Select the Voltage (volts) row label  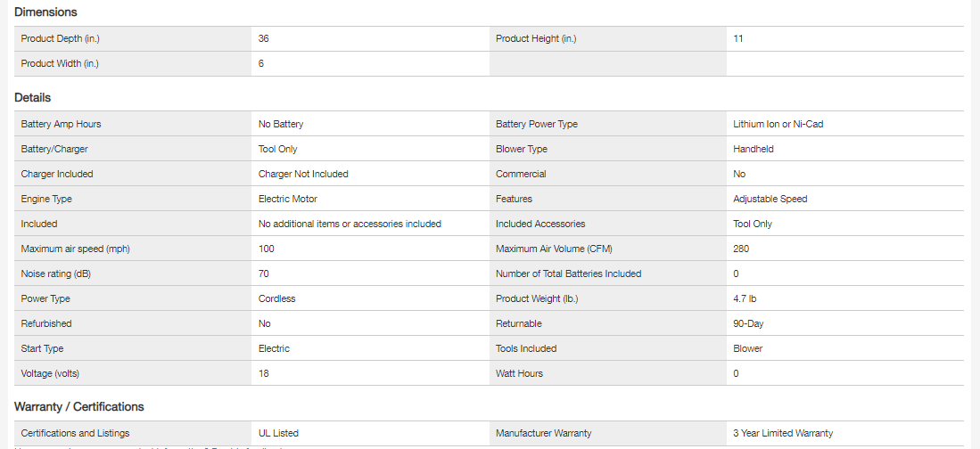coord(56,374)
